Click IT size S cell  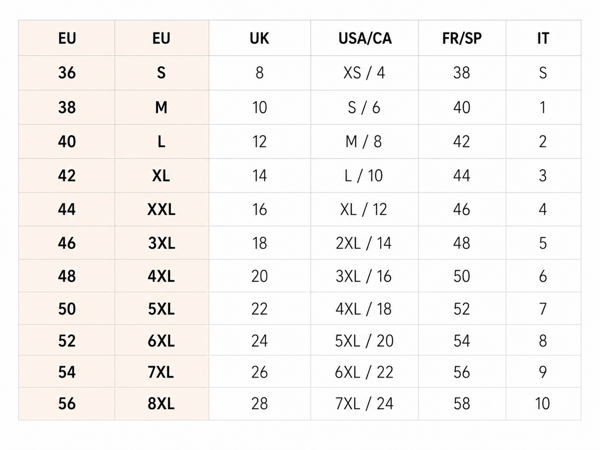tap(543, 73)
